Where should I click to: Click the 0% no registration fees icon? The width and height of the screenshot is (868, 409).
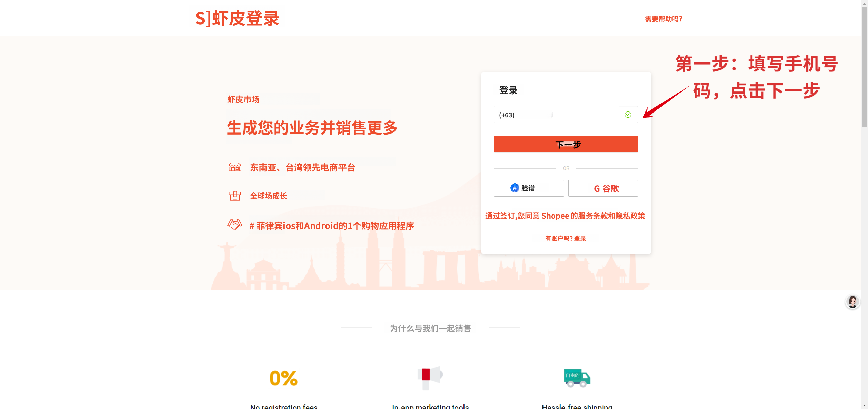284,378
